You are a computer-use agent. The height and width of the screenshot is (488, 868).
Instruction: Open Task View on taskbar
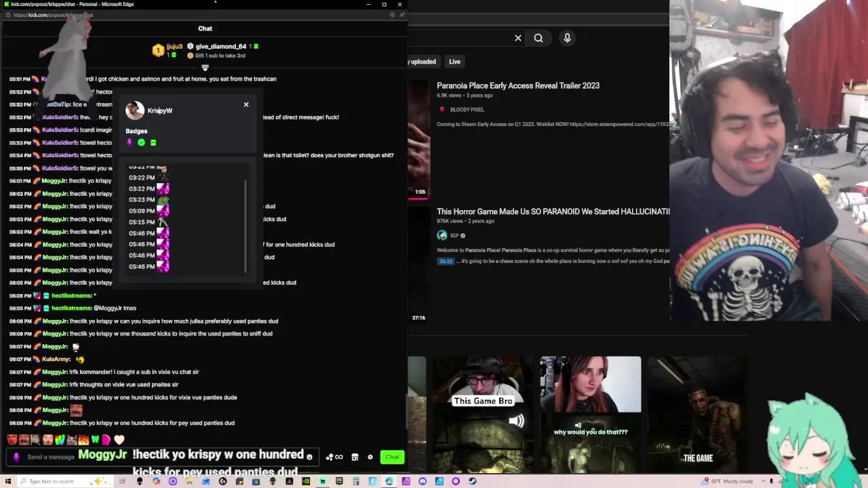122,481
